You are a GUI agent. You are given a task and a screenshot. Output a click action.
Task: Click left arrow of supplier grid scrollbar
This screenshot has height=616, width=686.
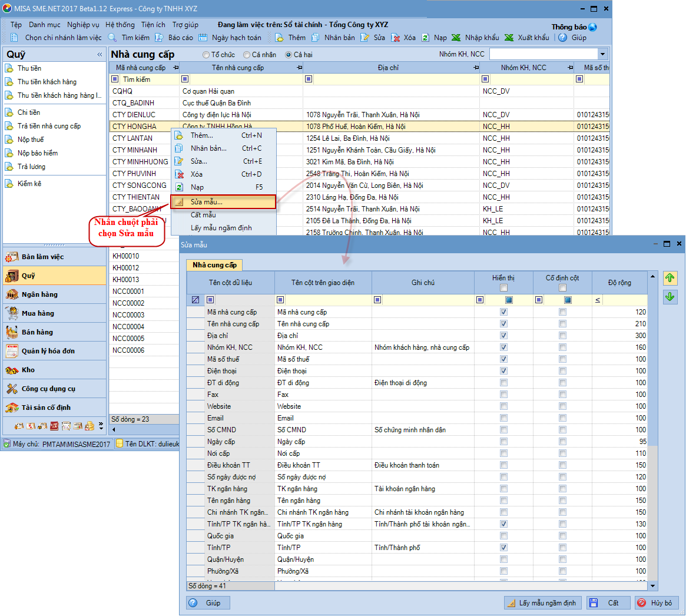pos(114,430)
